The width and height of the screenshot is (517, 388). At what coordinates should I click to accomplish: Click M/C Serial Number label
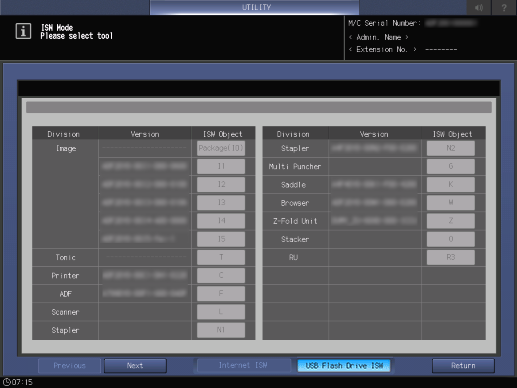[x=384, y=23]
